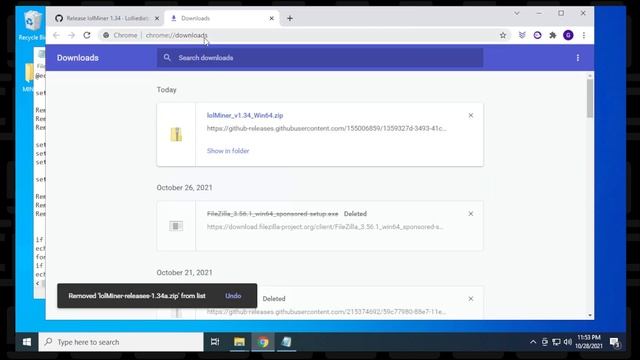Click the browser back arrow

56,36
